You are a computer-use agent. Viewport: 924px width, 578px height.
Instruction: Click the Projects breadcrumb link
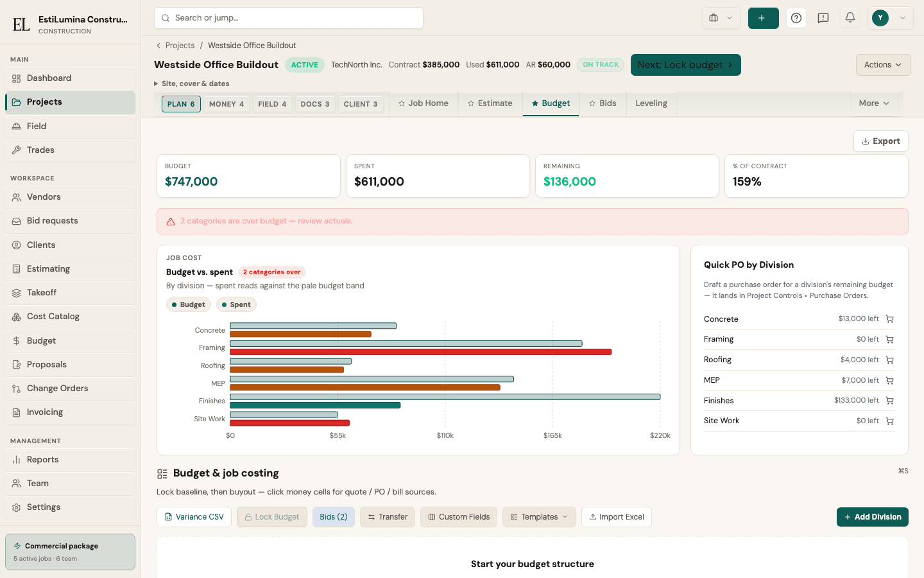tap(180, 46)
